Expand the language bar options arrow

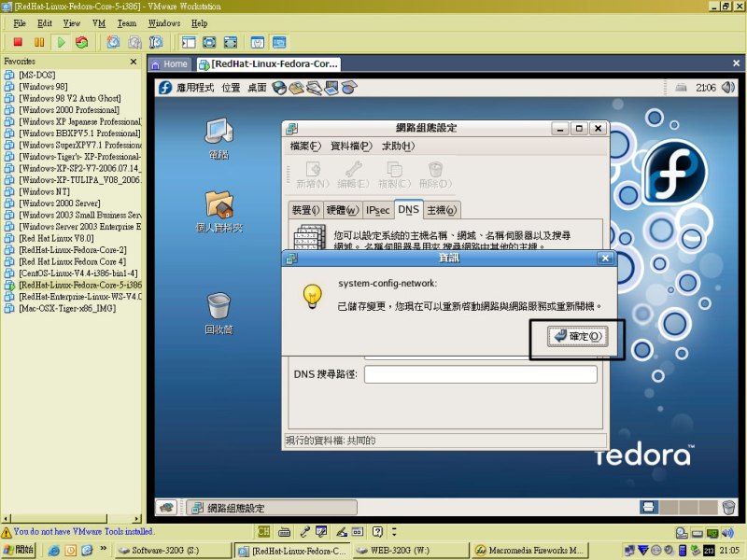coord(394,531)
